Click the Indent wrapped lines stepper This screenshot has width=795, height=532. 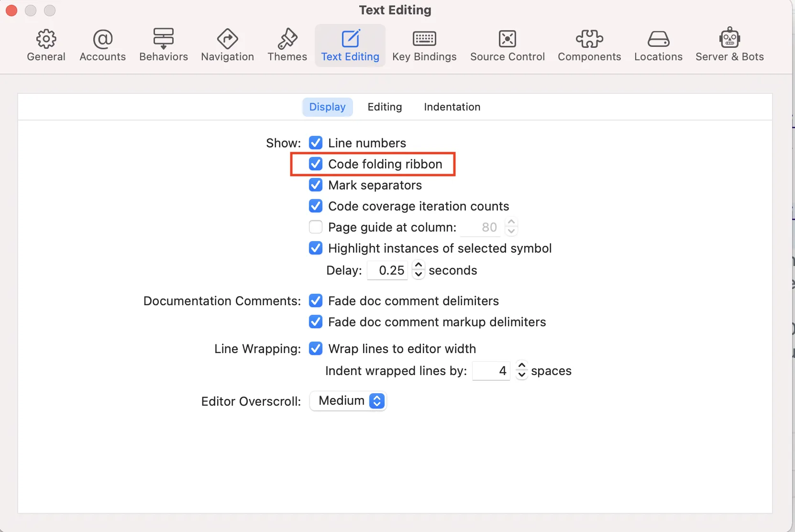tap(522, 370)
